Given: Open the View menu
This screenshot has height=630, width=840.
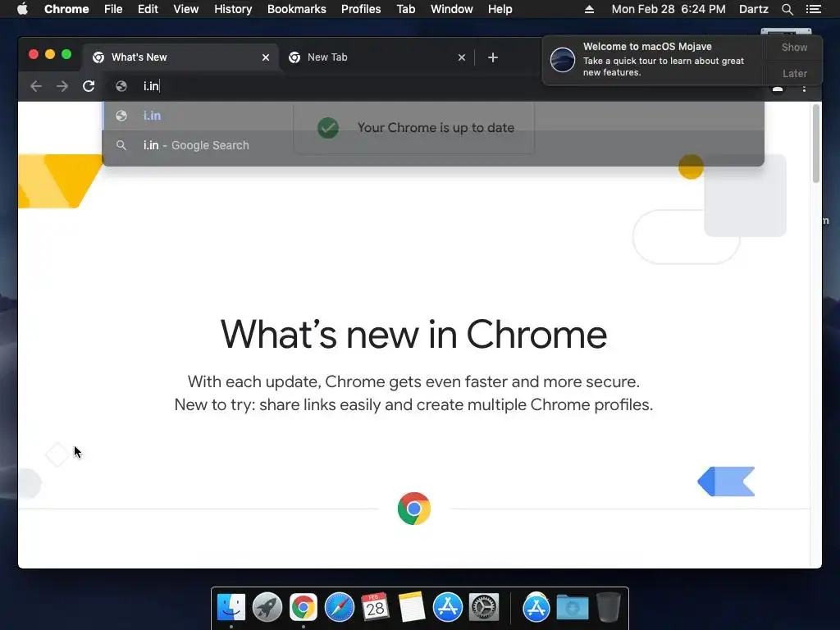Looking at the screenshot, I should 186,9.
